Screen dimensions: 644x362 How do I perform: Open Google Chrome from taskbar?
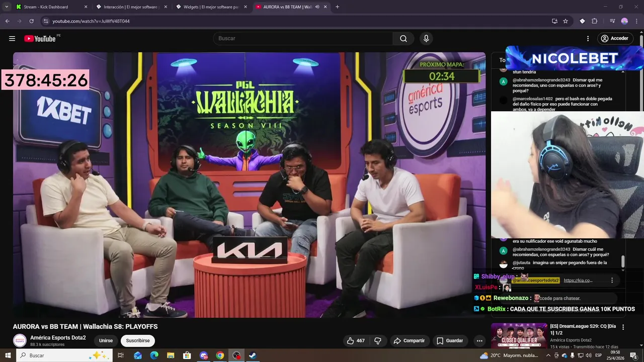(x=220, y=355)
